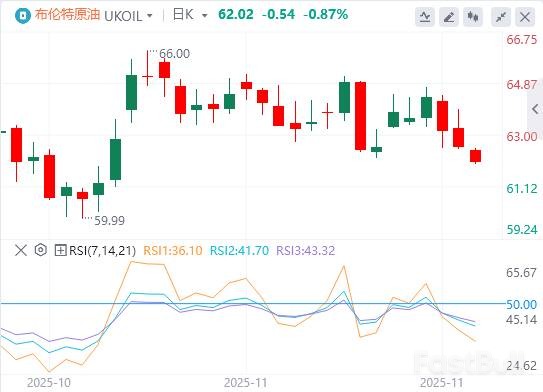Click the RSI(7,14,21) indicator label
The image size is (543, 392).
click(x=103, y=250)
